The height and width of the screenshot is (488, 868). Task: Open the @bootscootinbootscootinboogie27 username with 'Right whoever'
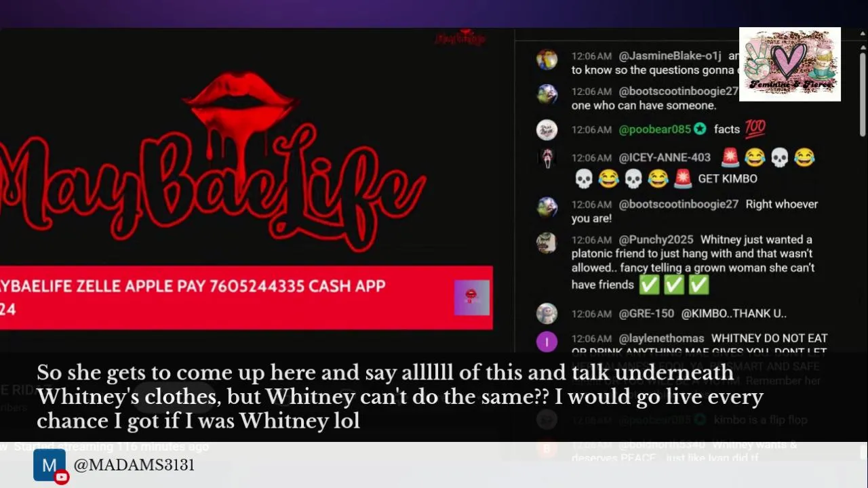[678, 204]
